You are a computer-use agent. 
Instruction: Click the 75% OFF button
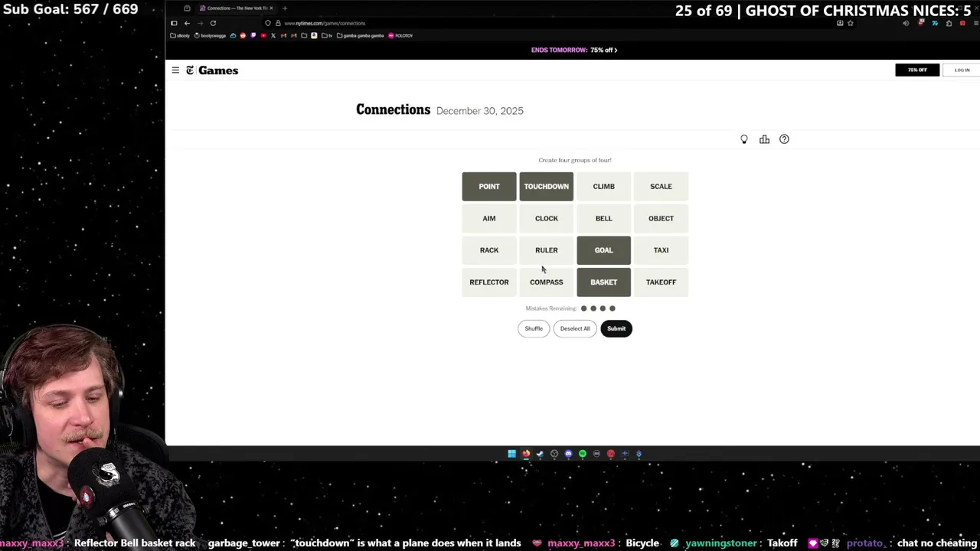pyautogui.click(x=917, y=70)
